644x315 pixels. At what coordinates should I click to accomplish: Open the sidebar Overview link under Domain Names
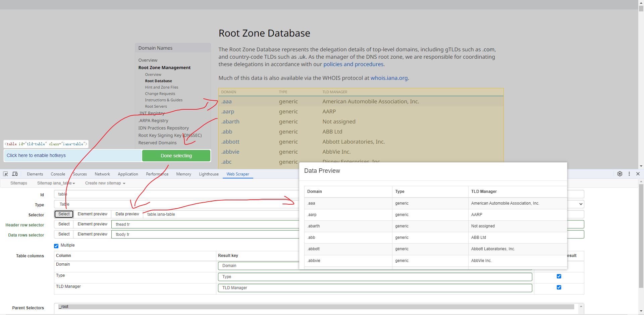tap(148, 60)
